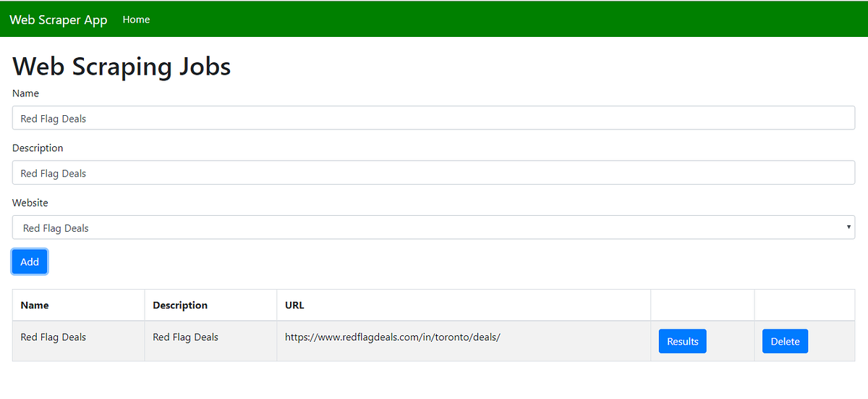868x399 pixels.
Task: Focus the Name input field
Action: click(434, 118)
